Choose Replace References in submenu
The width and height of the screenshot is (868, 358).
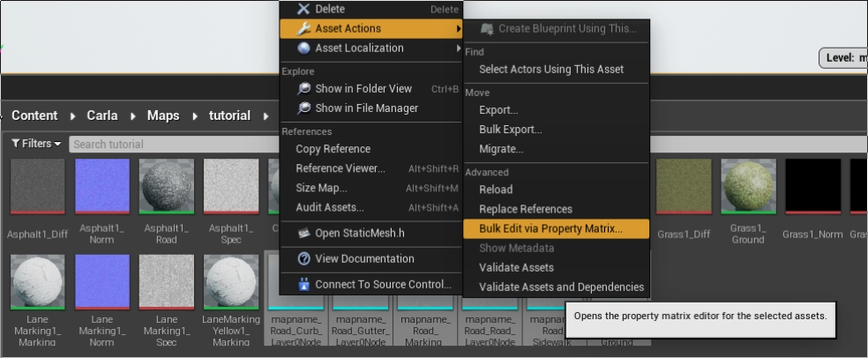pyautogui.click(x=525, y=209)
